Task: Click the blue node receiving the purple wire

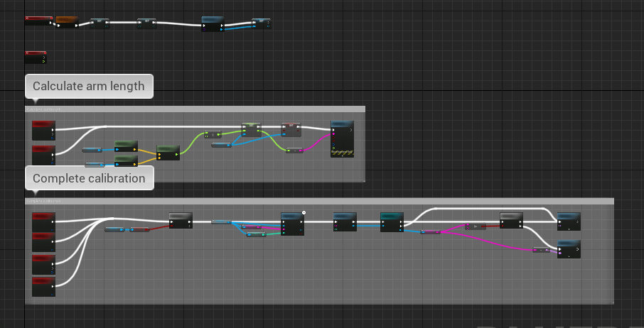Action: [569, 249]
